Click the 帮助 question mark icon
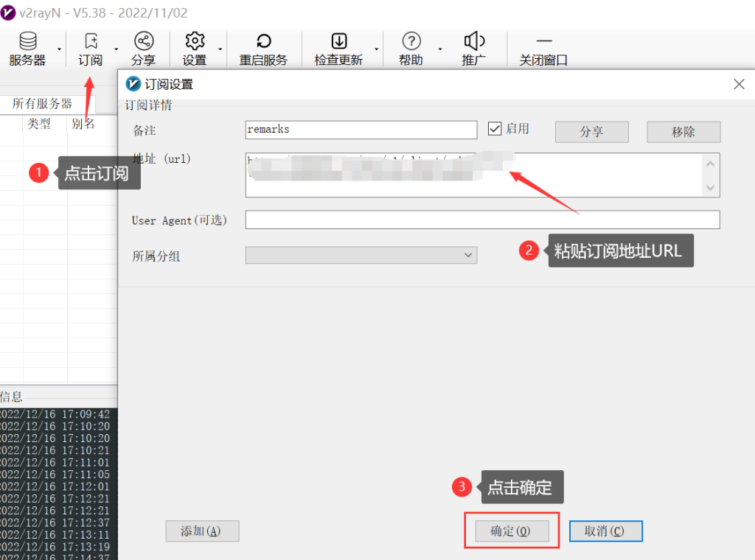 411,41
